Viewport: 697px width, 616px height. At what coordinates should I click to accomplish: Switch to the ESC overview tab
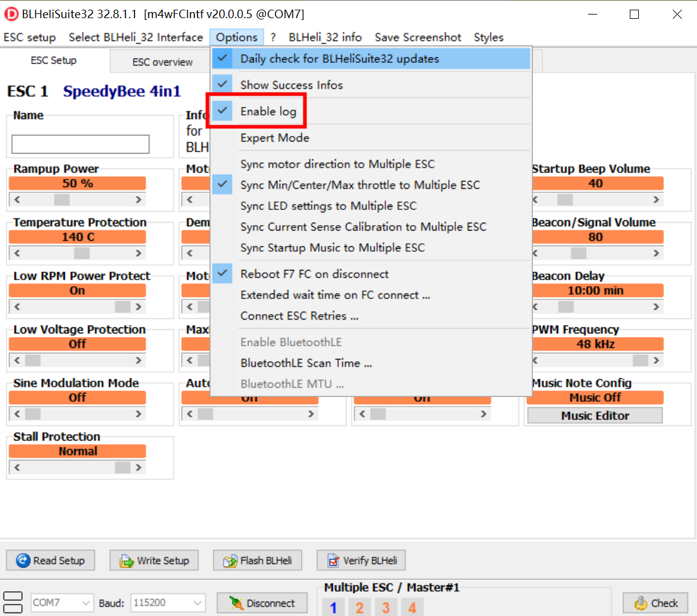pyautogui.click(x=162, y=62)
